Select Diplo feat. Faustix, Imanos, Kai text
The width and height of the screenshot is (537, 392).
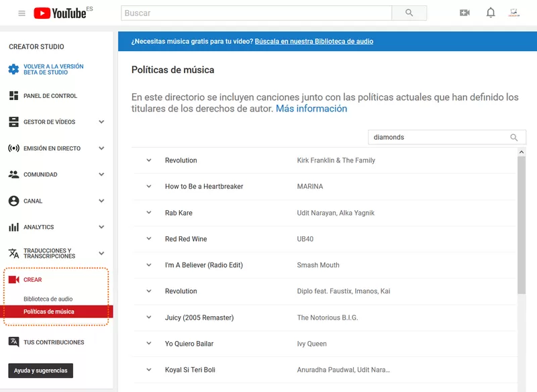tap(344, 291)
